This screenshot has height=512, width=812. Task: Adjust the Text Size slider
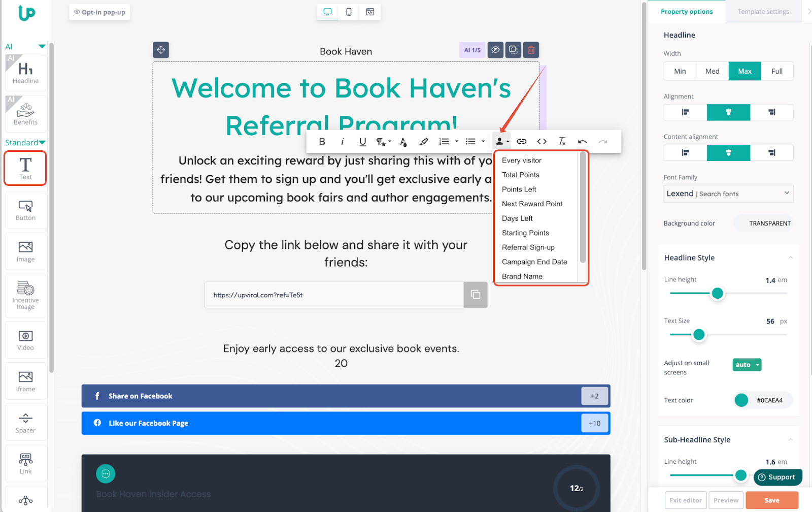(699, 335)
